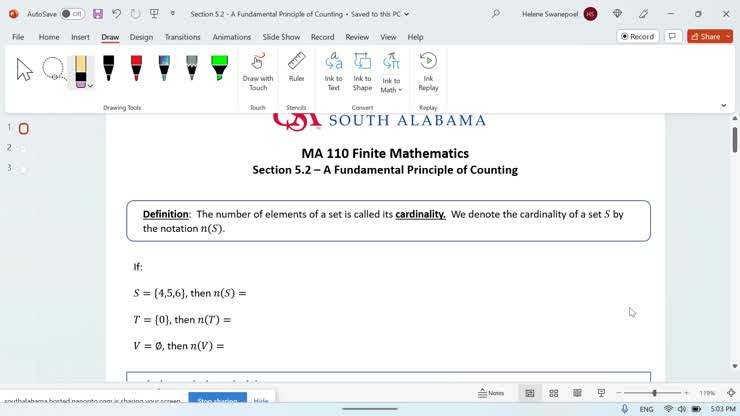Click the Ruler stencil

tap(296, 67)
